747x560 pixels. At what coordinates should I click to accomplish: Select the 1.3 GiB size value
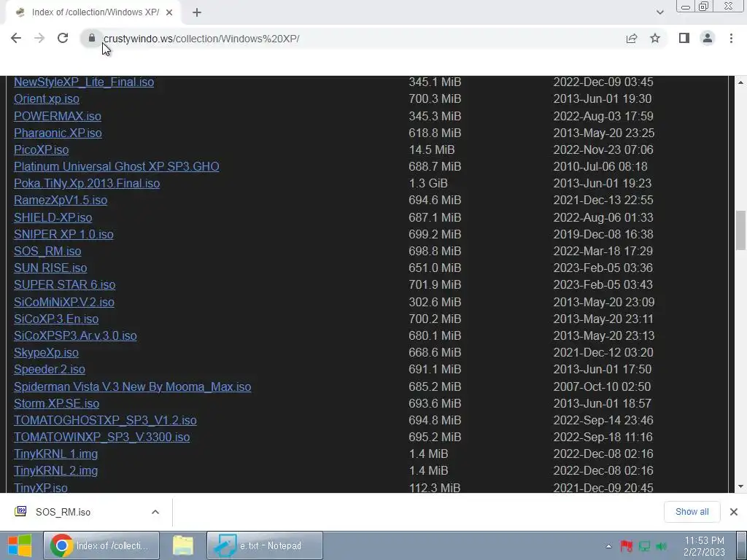point(428,183)
